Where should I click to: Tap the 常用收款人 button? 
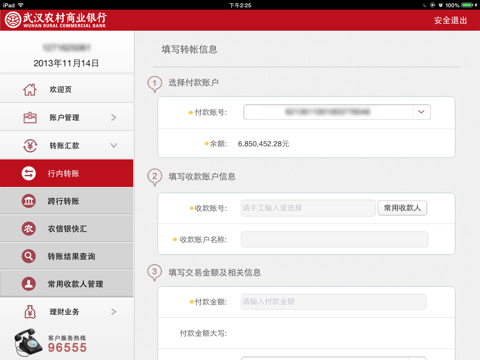[x=402, y=208]
